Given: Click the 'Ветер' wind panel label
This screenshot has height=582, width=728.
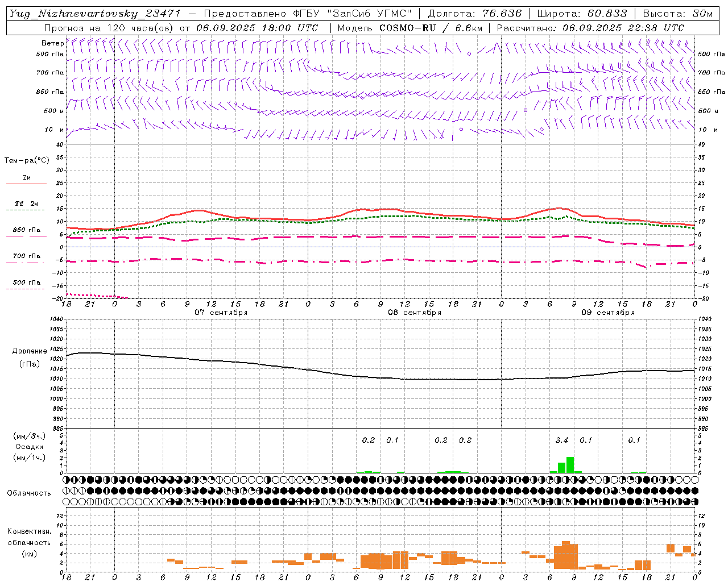Looking at the screenshot, I should coord(52,43).
